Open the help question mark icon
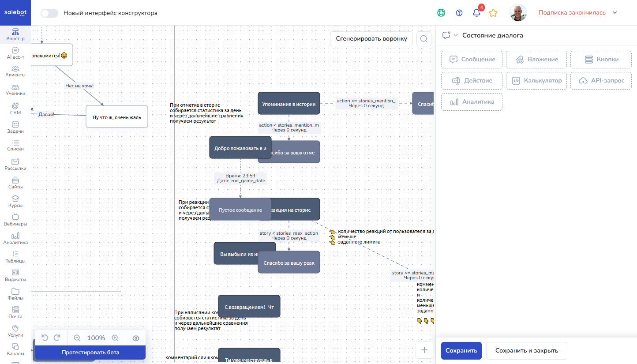The width and height of the screenshot is (637, 364). click(459, 13)
